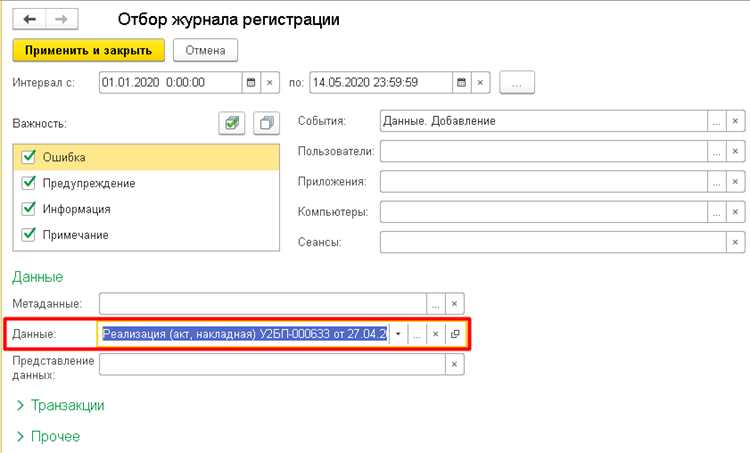Apply filter with Применить и закрыть

(88, 50)
